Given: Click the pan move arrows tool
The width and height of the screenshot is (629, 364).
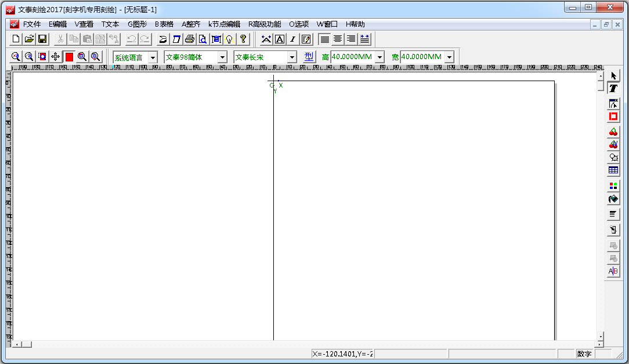Looking at the screenshot, I should click(x=56, y=56).
